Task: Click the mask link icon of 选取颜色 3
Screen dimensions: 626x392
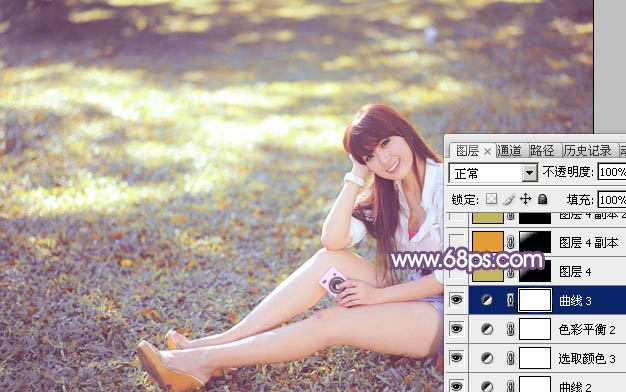Action: pos(510,358)
